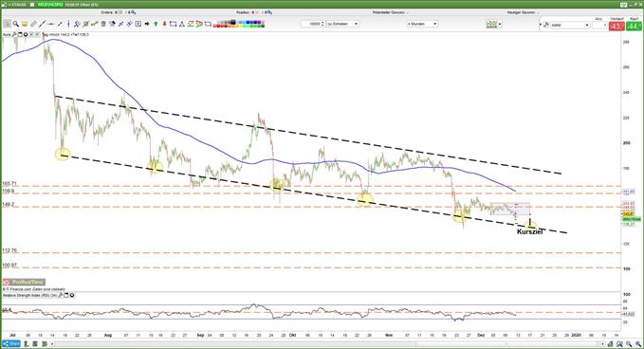Select the trend line drawing tool
The width and height of the screenshot is (644, 349).
(42, 24)
